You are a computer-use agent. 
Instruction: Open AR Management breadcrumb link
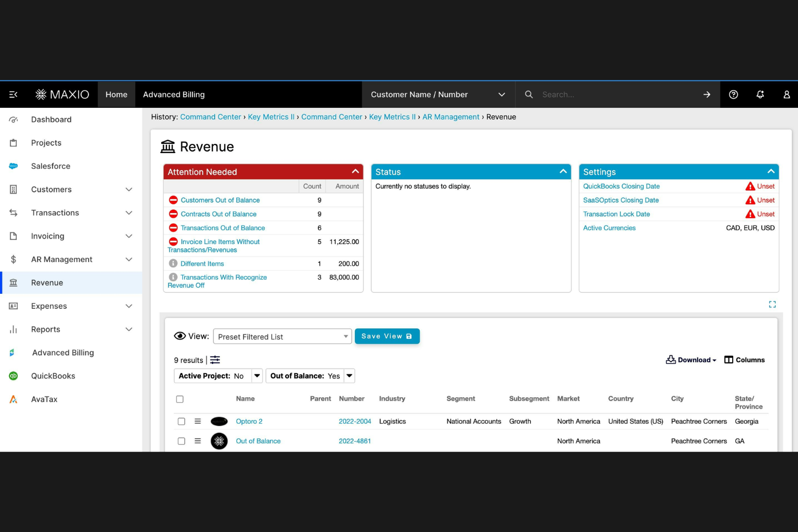click(x=451, y=117)
